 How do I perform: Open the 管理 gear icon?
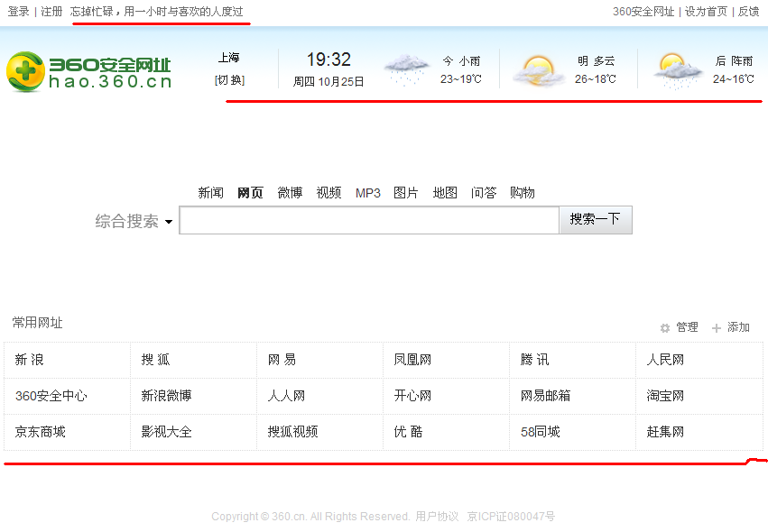665,328
